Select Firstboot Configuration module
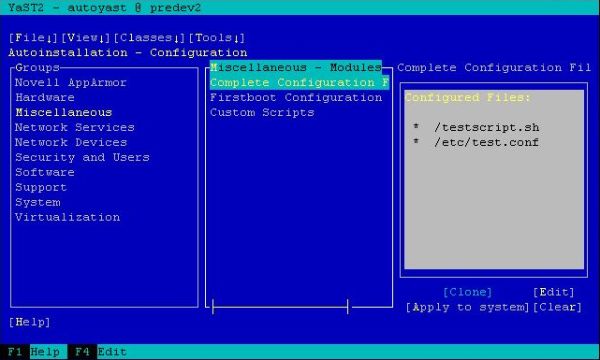Image resolution: width=600 pixels, height=360 pixels. [x=296, y=97]
